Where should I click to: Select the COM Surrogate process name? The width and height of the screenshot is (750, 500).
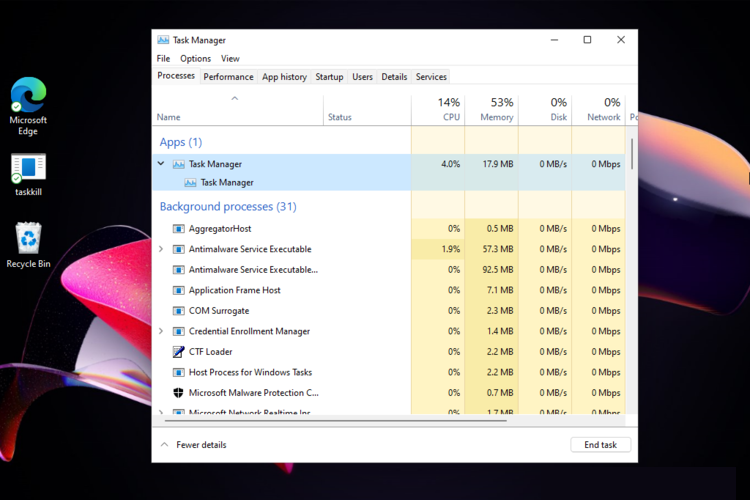[219, 311]
